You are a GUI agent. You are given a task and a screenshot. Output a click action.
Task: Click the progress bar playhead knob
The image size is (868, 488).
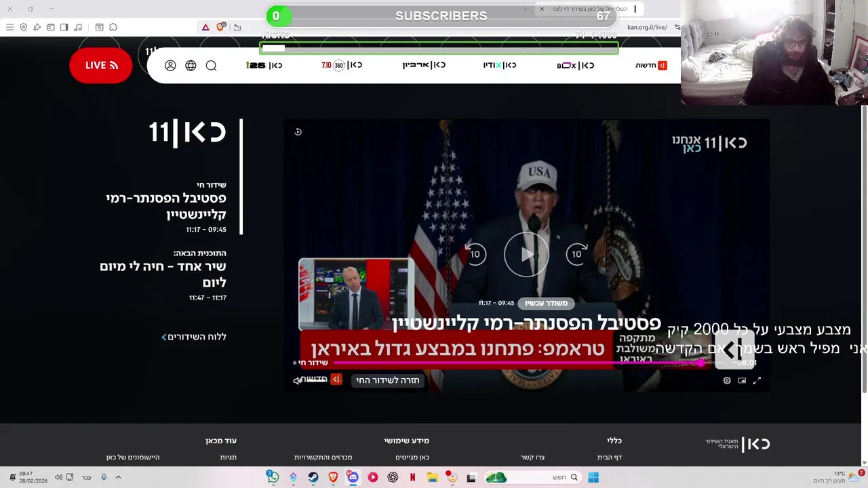[x=701, y=363]
